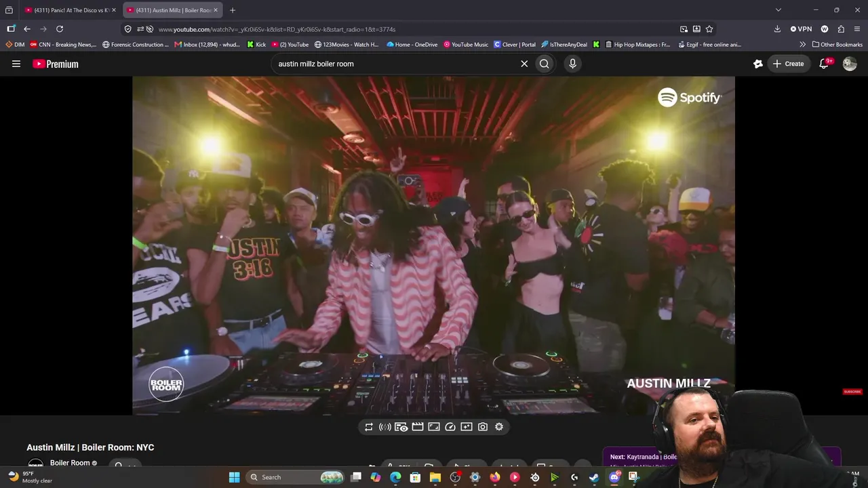Open YouTube account avatar menu
Image resolution: width=868 pixels, height=488 pixels.
click(850, 64)
